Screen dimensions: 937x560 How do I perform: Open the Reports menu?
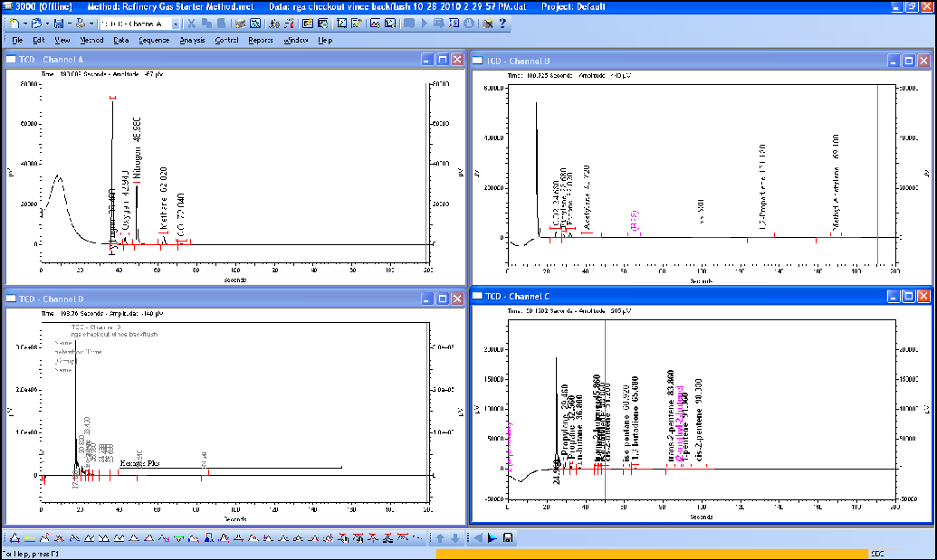point(261,40)
